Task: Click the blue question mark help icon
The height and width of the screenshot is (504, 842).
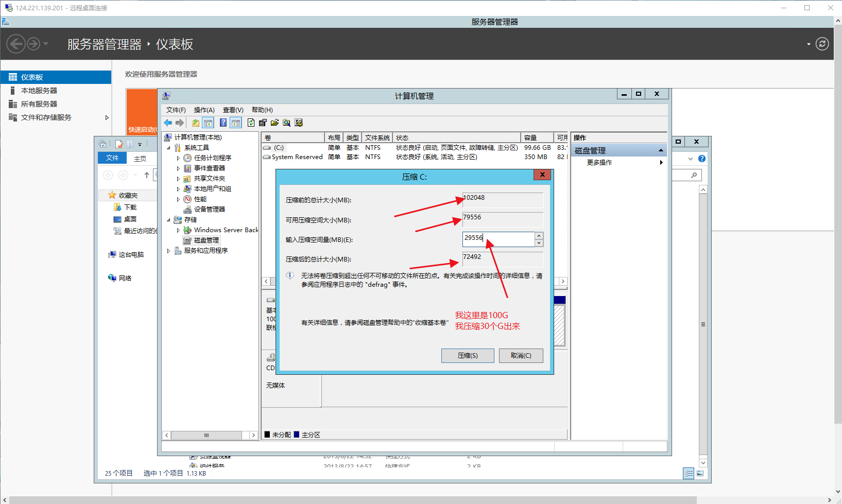Action: pos(223,123)
